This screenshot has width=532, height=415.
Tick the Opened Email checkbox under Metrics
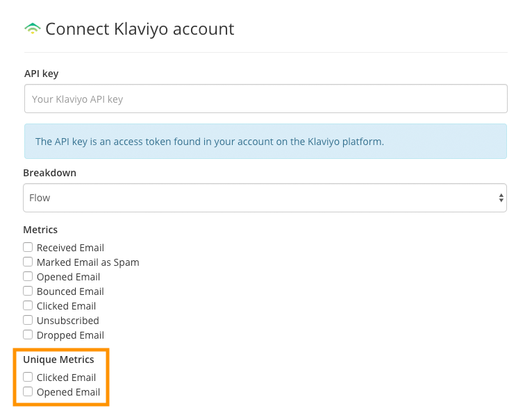click(28, 276)
